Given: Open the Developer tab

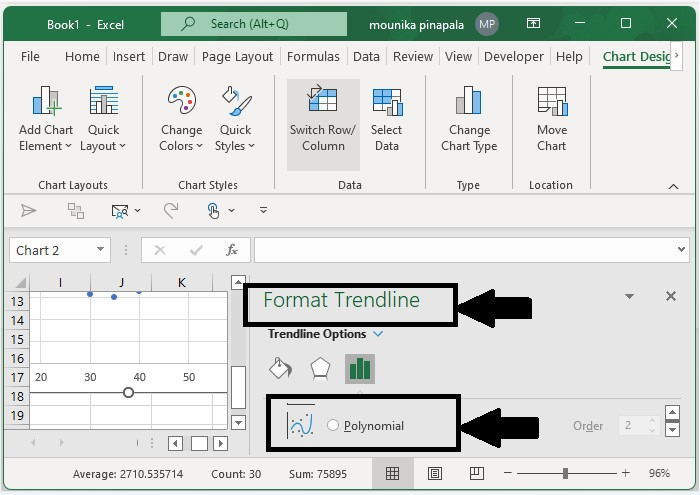Looking at the screenshot, I should [x=513, y=57].
